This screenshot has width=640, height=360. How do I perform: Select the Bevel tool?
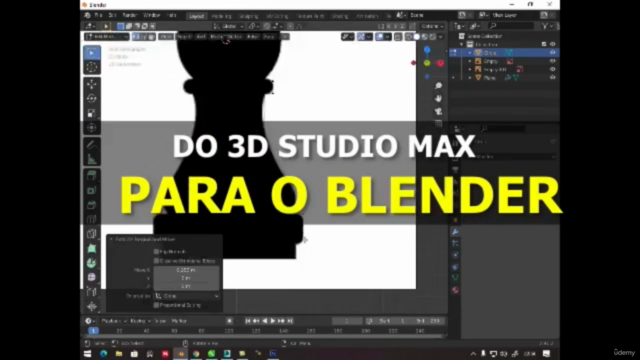[x=92, y=204]
